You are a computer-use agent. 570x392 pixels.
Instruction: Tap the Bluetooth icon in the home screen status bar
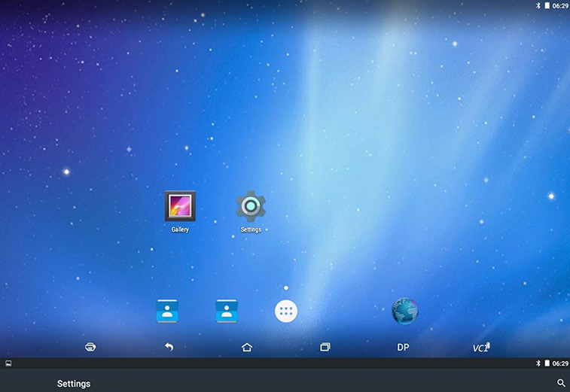[538, 5]
